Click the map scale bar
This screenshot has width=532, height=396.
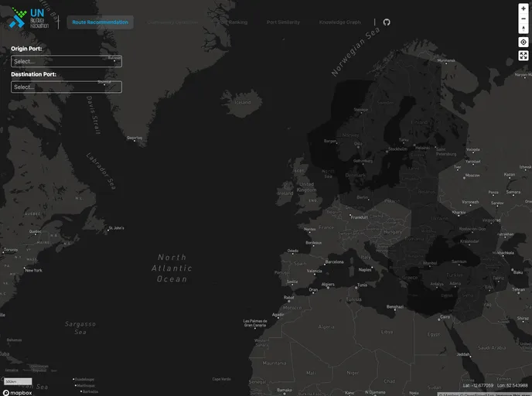[x=18, y=381]
